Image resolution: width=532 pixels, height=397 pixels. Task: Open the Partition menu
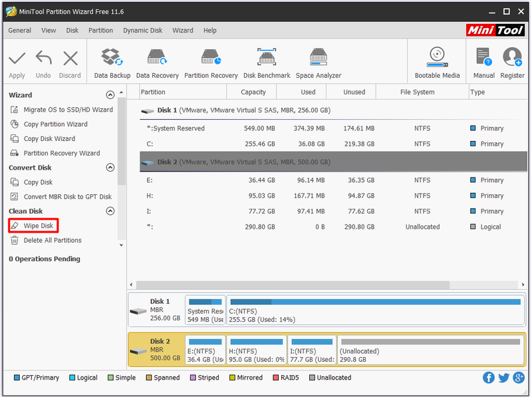pos(100,30)
